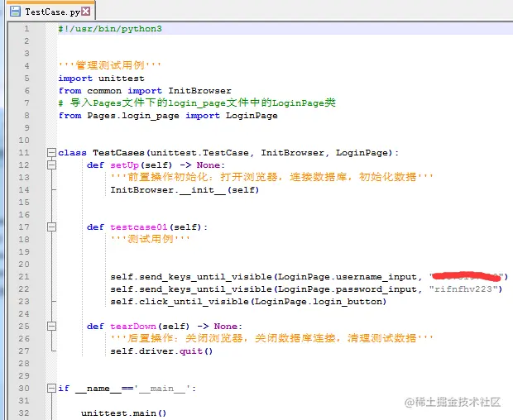Click 'self.driver.quit()' statement

pyautogui.click(x=161, y=351)
